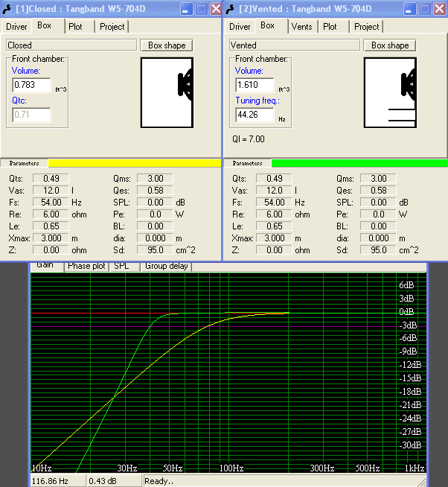Viewport: 448px width, 487px height.
Task: Switch to Plot tab in Closed window
Action: [x=75, y=27]
